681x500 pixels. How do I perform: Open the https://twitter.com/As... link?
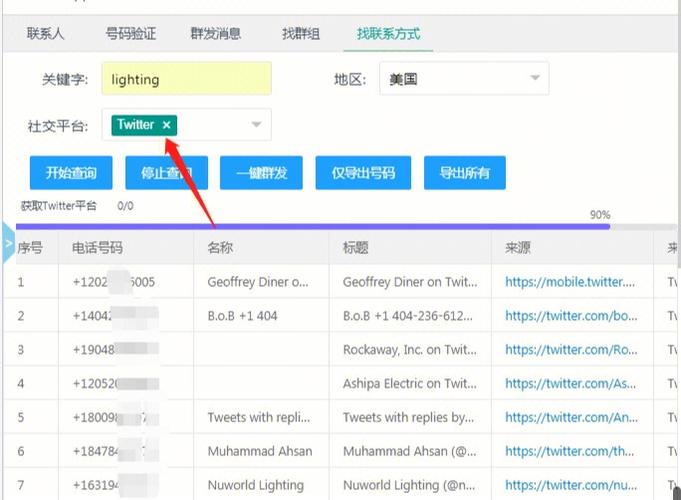(x=570, y=384)
